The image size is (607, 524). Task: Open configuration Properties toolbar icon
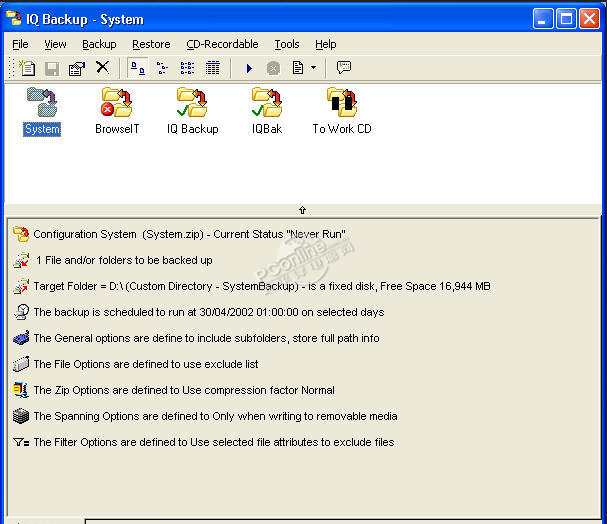point(77,68)
